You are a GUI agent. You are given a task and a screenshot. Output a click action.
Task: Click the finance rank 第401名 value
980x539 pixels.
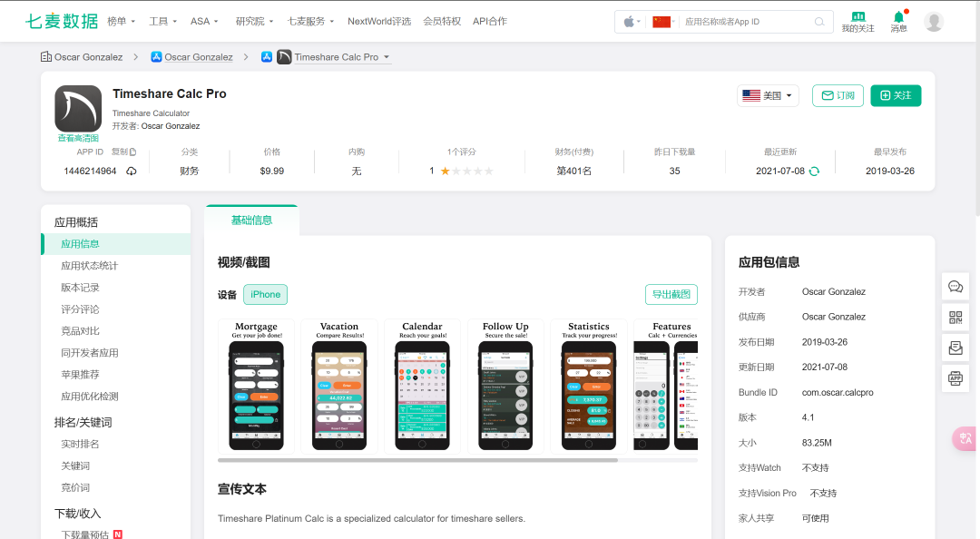pos(573,171)
